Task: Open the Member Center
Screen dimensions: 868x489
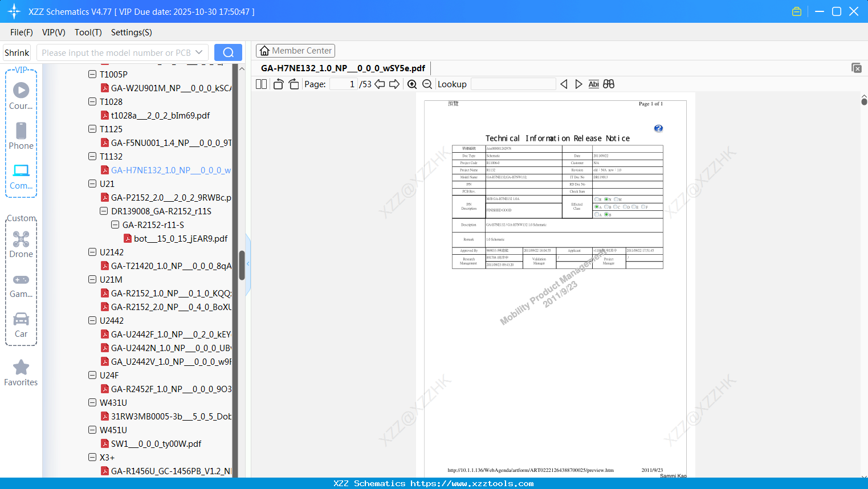Action: (295, 51)
